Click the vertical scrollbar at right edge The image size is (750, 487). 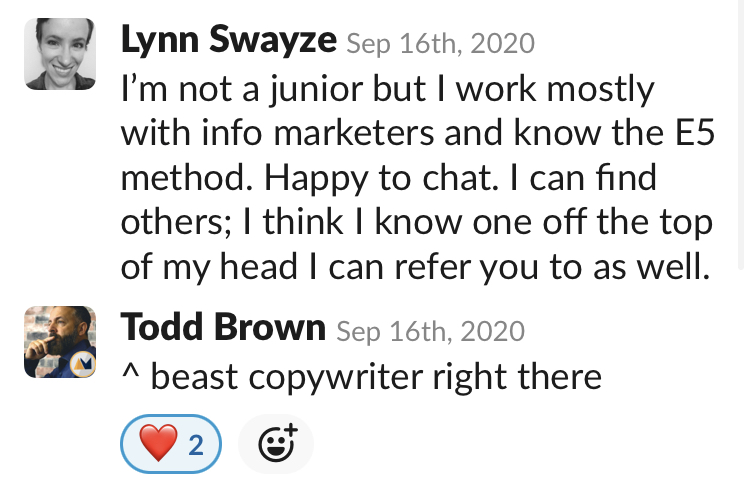(740, 134)
